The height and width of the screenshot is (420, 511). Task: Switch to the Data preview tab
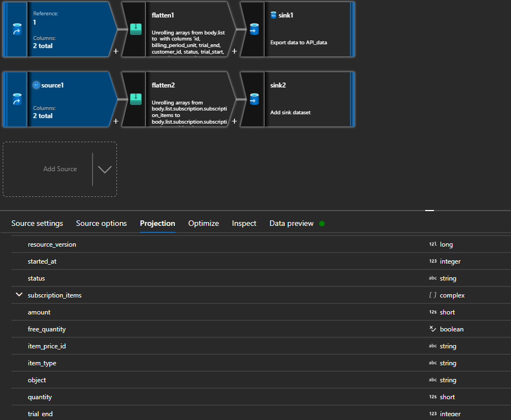pyautogui.click(x=291, y=223)
